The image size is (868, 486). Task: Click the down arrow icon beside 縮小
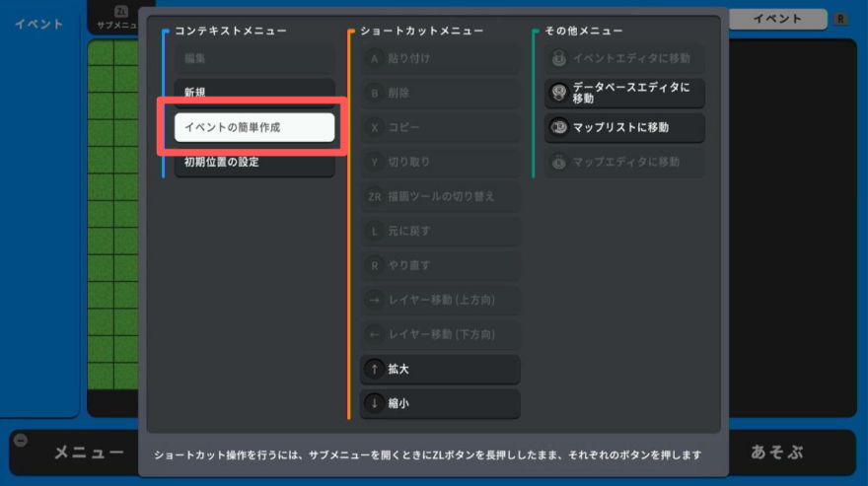[374, 403]
